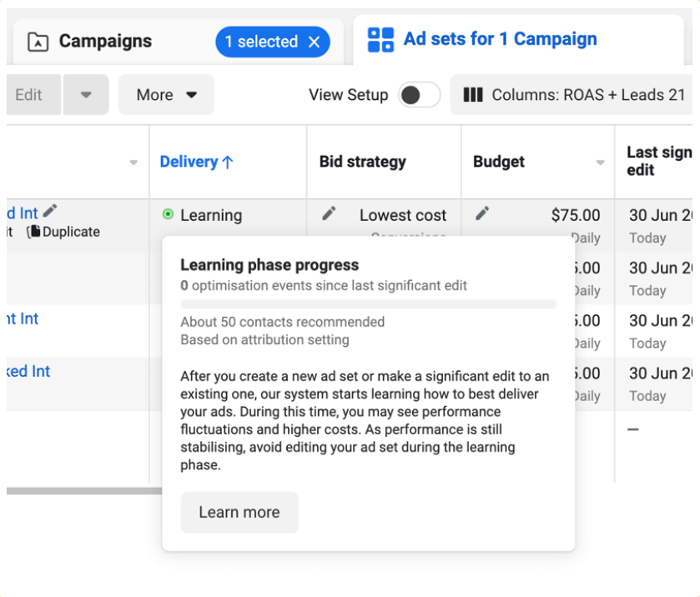
Task: Click the learning phase progress bar
Action: tap(368, 304)
